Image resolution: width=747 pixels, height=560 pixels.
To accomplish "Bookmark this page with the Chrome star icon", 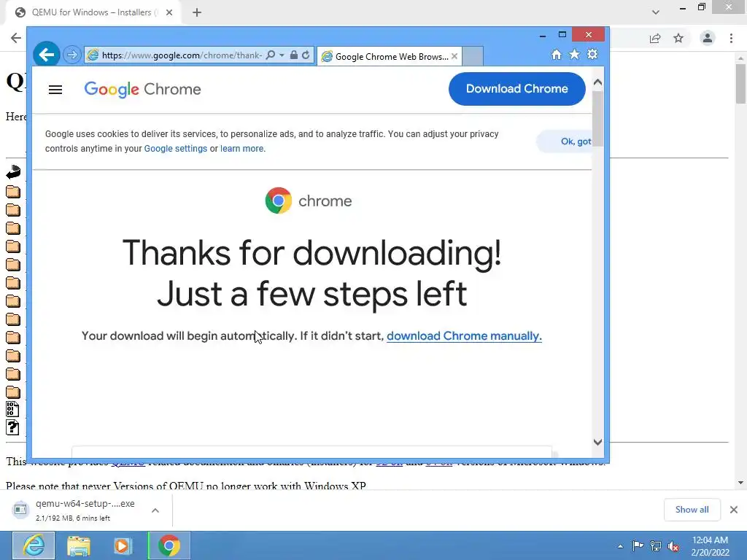I will pyautogui.click(x=678, y=38).
